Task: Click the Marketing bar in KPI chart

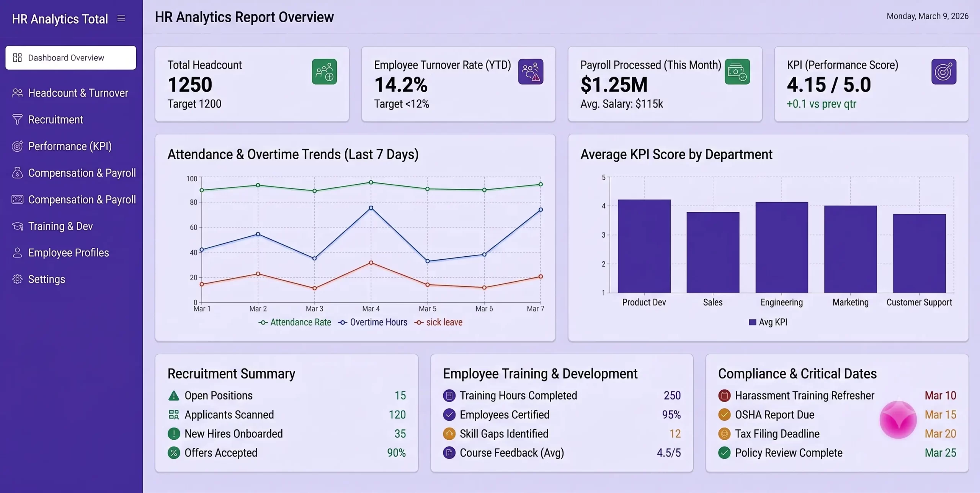Action: pos(851,249)
